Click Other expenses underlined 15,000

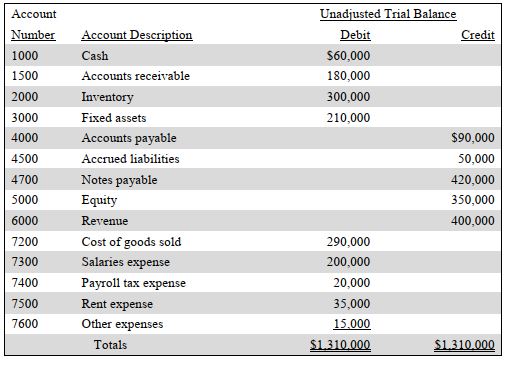(x=352, y=324)
